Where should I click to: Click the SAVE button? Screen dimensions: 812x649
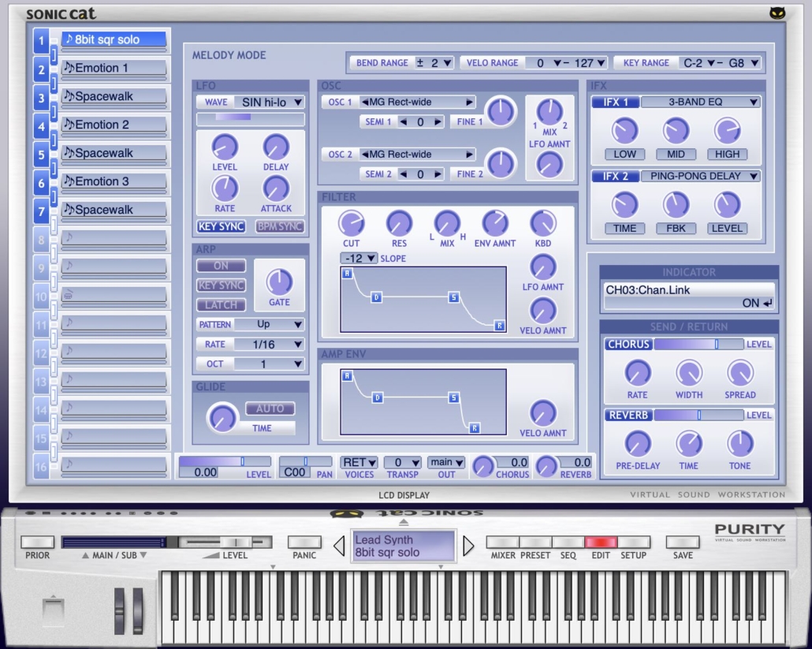tap(682, 543)
